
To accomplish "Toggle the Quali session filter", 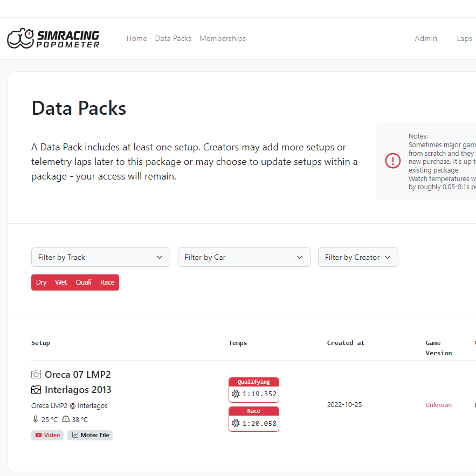I will [x=84, y=282].
